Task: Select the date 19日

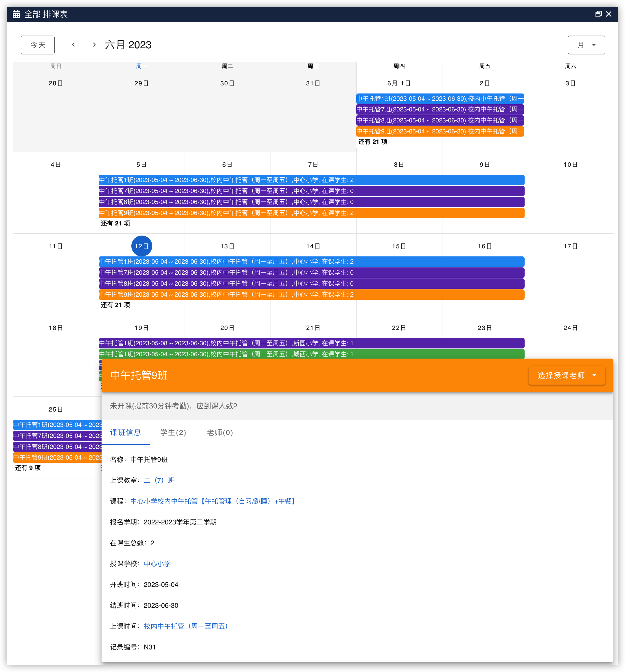Action: [141, 328]
